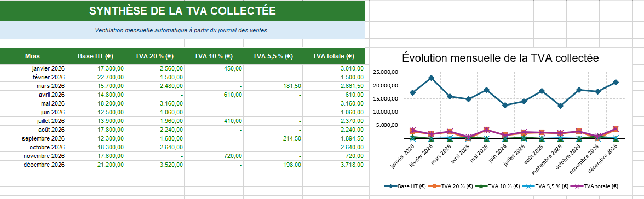Screen dimensions: 644x199
Task: Select the 'Mois' column header
Action: 33,56
